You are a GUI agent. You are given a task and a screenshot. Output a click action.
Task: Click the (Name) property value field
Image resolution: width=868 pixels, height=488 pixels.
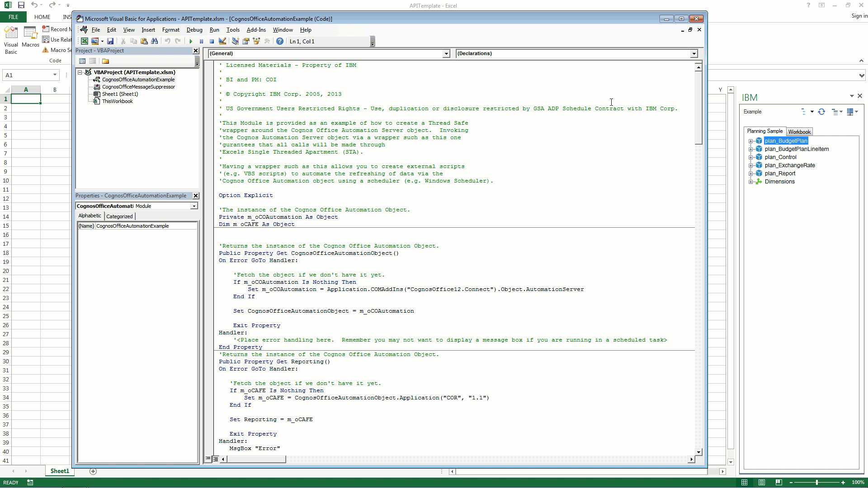[146, 226]
